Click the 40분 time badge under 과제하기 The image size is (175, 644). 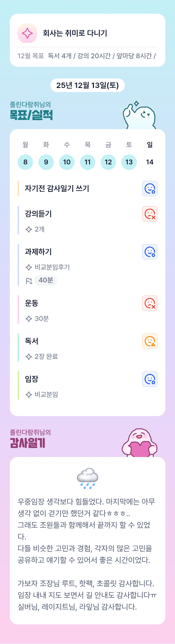tap(46, 280)
